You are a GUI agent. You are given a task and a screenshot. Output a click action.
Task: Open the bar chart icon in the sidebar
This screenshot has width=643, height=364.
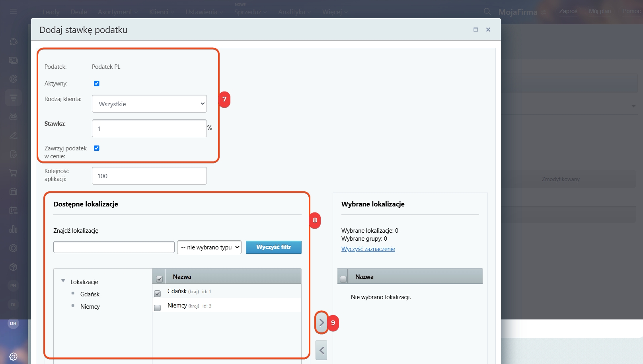pyautogui.click(x=13, y=229)
